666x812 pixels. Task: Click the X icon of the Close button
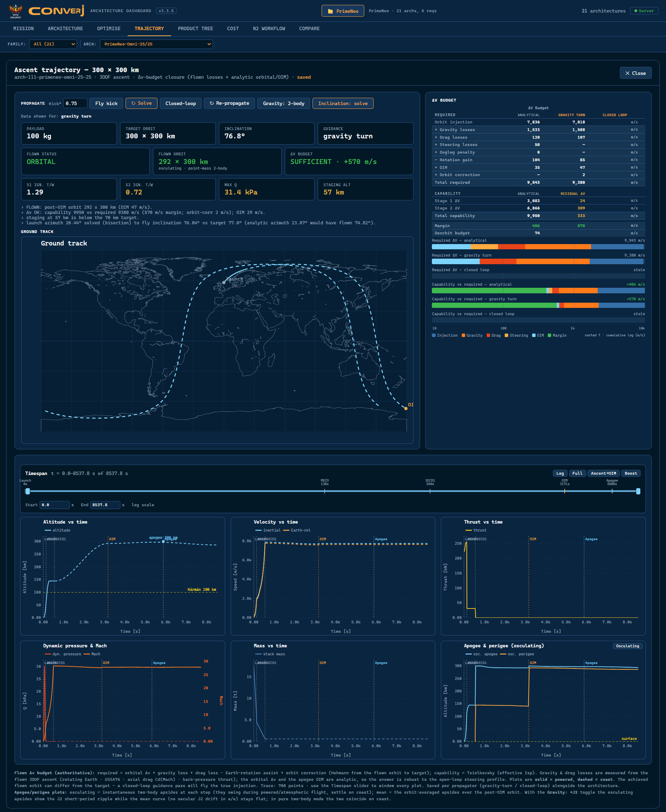[x=627, y=73]
